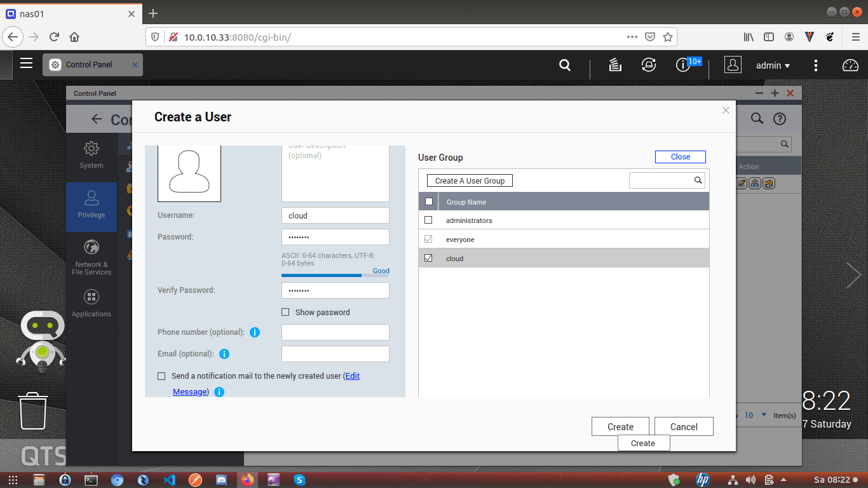Click the password strength bar
This screenshot has width=868, height=488.
click(336, 275)
